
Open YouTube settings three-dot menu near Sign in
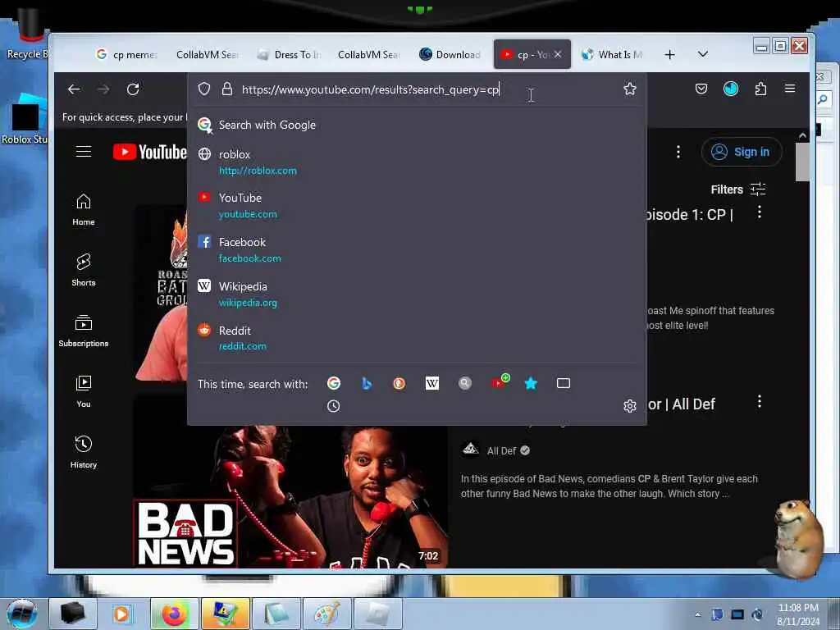click(678, 152)
